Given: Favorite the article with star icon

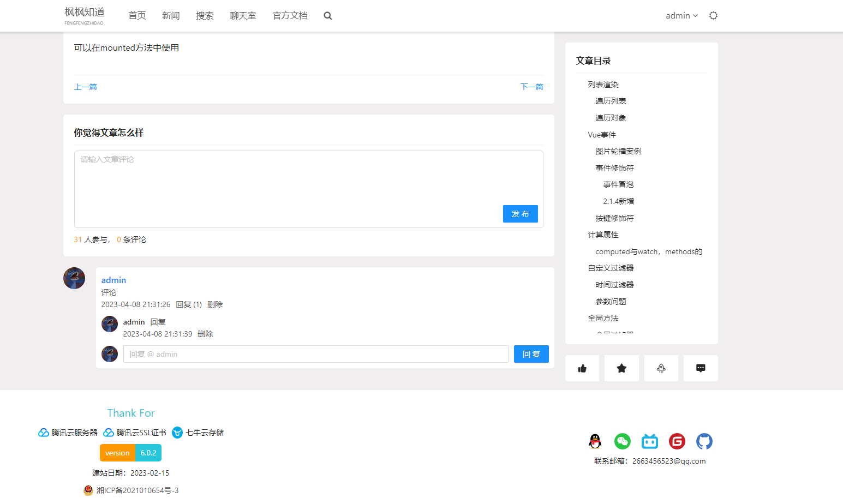Looking at the screenshot, I should pyautogui.click(x=621, y=368).
